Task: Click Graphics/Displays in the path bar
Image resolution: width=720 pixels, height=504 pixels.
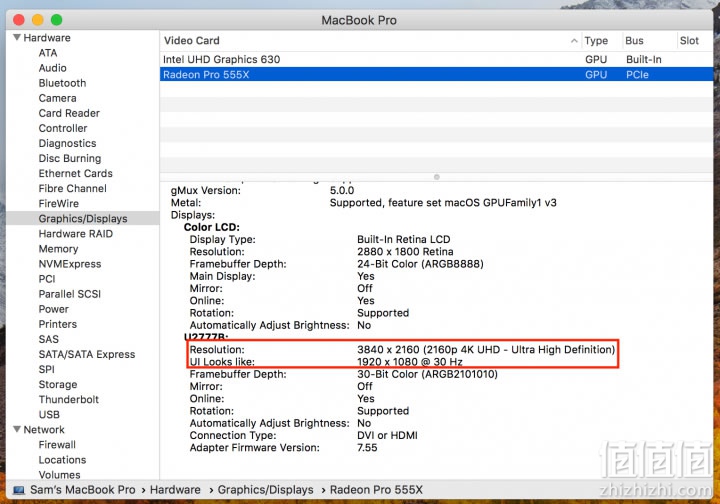Action: pyautogui.click(x=265, y=490)
